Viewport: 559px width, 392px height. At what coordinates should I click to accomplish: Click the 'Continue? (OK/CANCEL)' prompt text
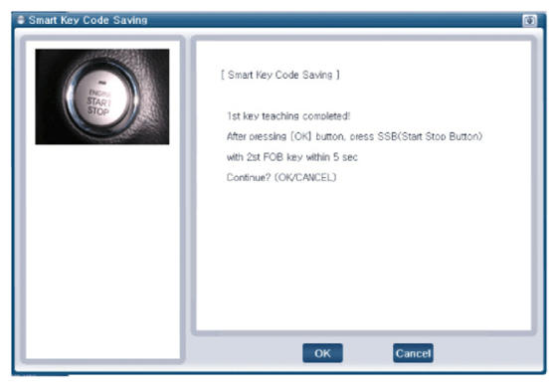point(281,178)
